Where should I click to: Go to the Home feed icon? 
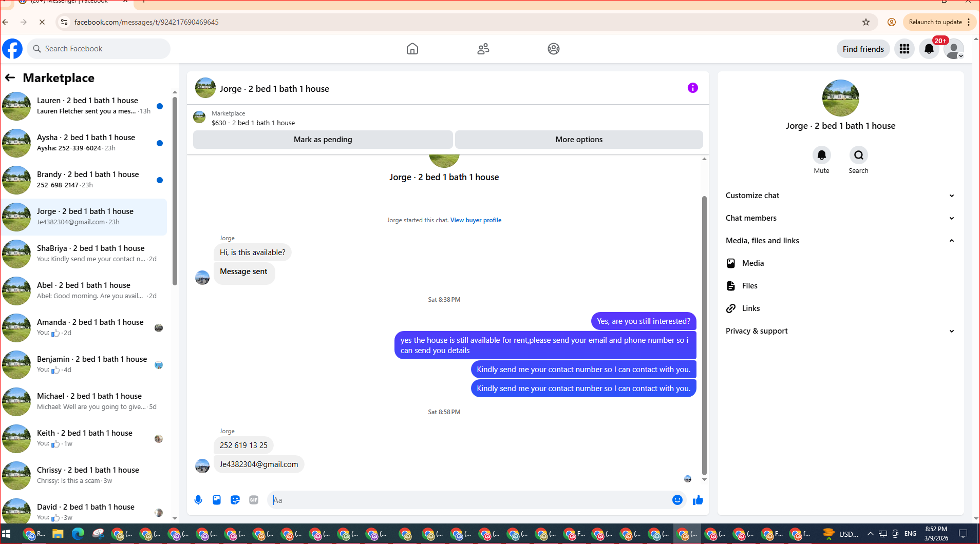tap(412, 49)
